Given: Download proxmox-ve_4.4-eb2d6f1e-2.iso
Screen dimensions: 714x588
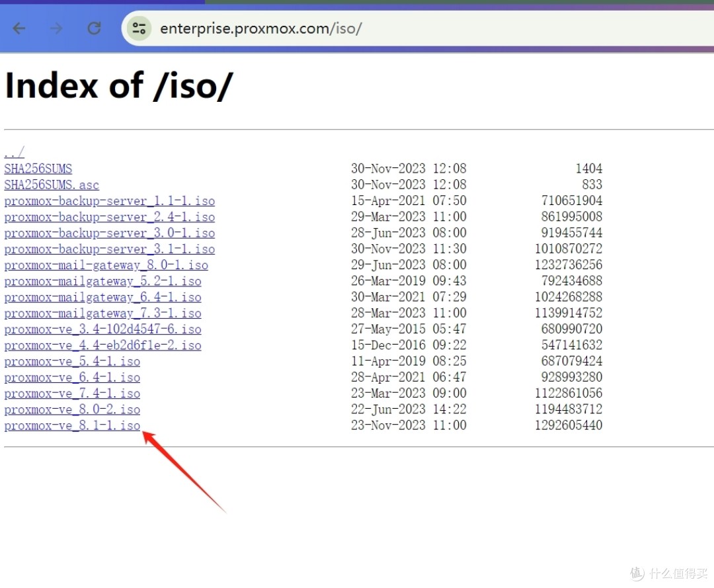Looking at the screenshot, I should (103, 345).
